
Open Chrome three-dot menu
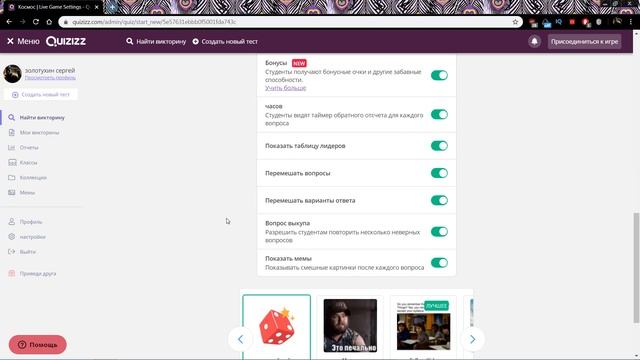631,22
